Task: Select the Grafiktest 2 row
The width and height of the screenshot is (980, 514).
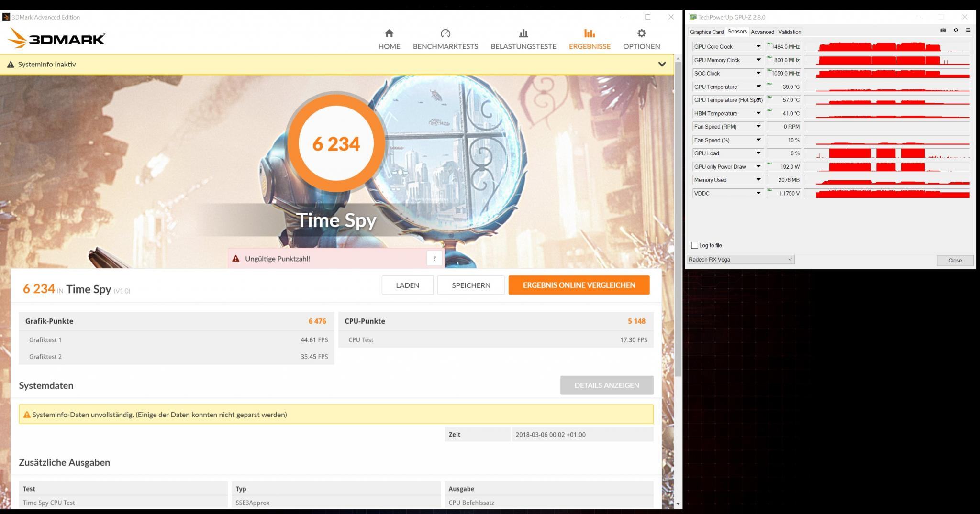Action: tap(177, 357)
